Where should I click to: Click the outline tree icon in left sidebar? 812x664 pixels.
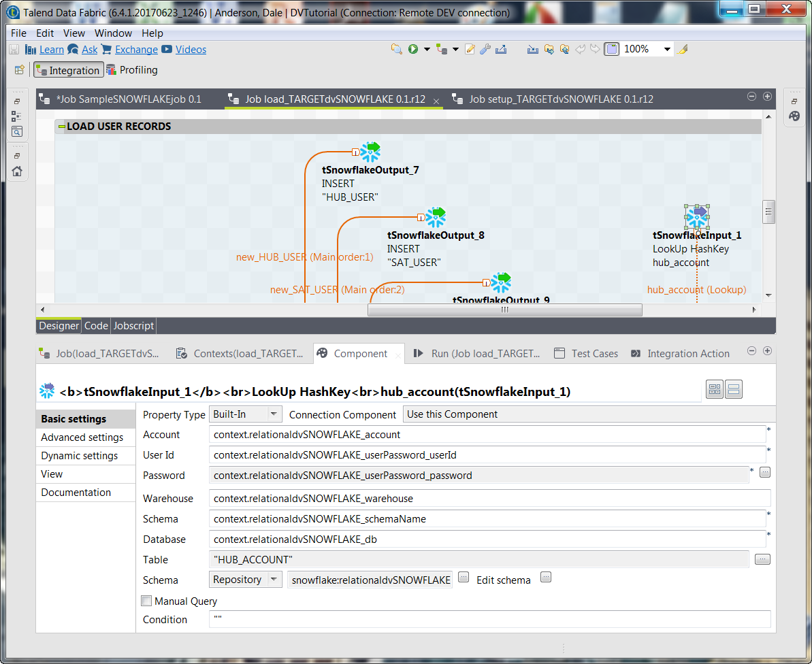pos(16,116)
